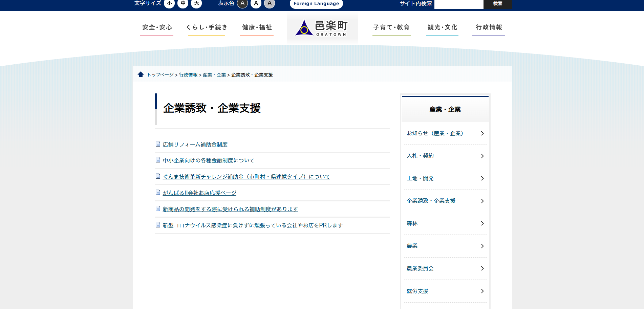644x309 pixels.
Task: Open お知らせ（産業・企業） in sidebar
Action: click(x=445, y=133)
